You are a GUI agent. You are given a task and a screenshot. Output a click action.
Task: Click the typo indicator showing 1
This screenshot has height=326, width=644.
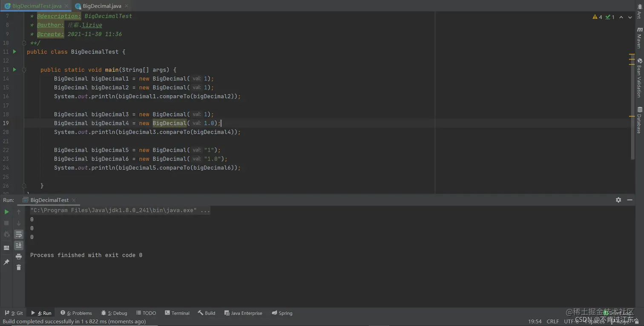(x=610, y=17)
